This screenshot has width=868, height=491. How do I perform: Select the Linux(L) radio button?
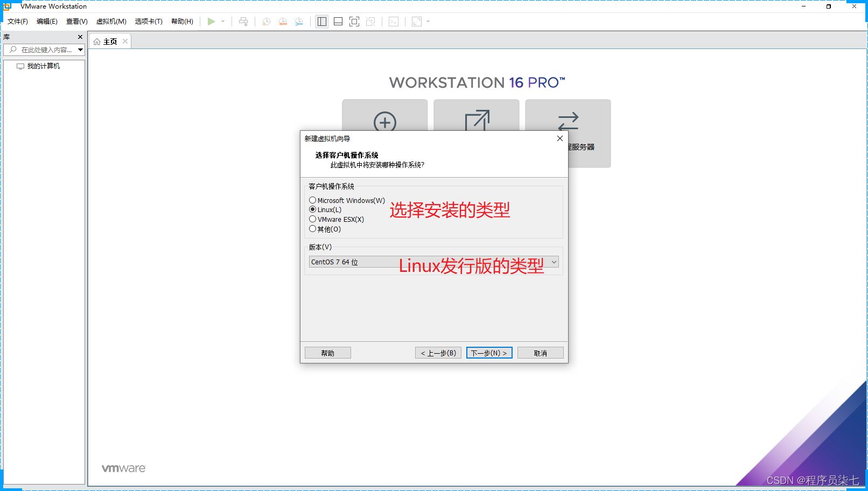point(313,209)
